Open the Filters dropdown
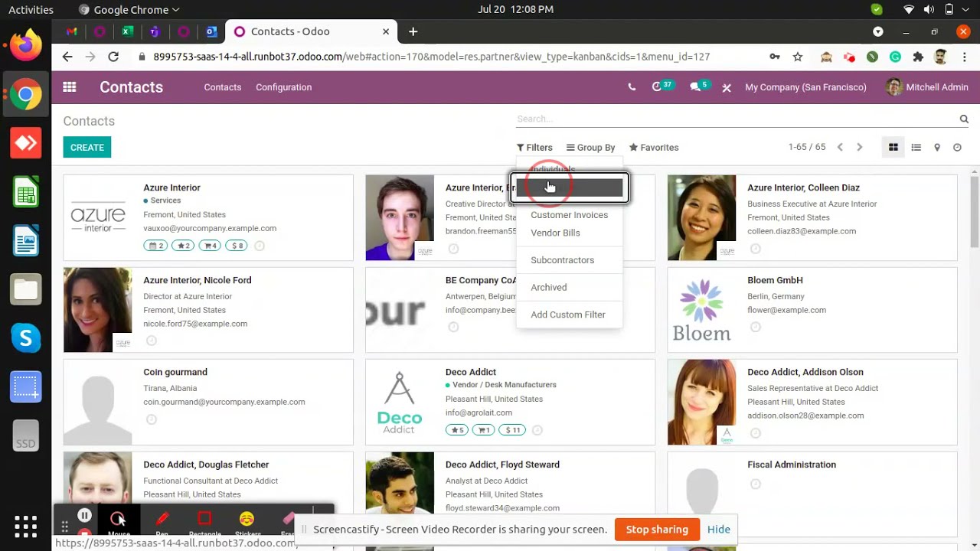Image resolution: width=980 pixels, height=551 pixels. pyautogui.click(x=534, y=148)
